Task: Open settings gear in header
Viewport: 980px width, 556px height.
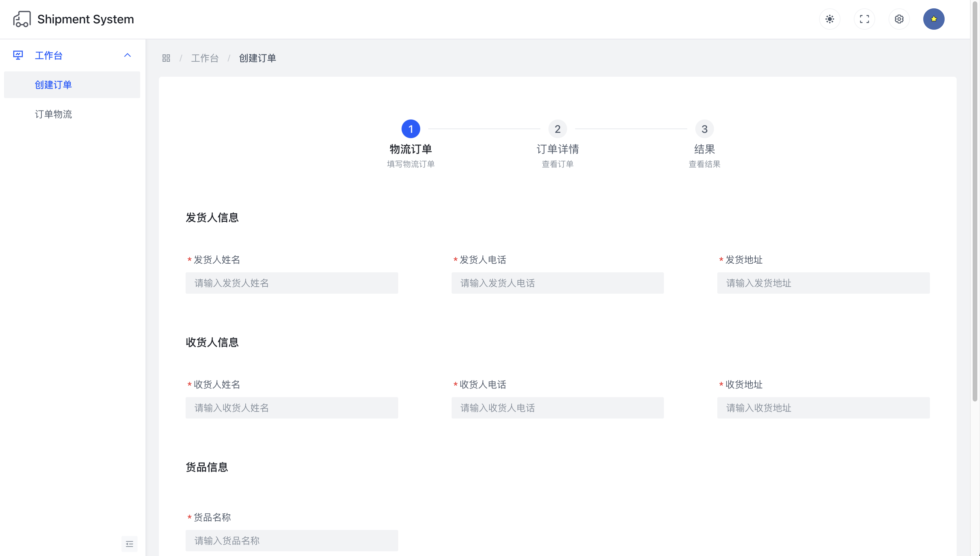Action: click(x=899, y=19)
